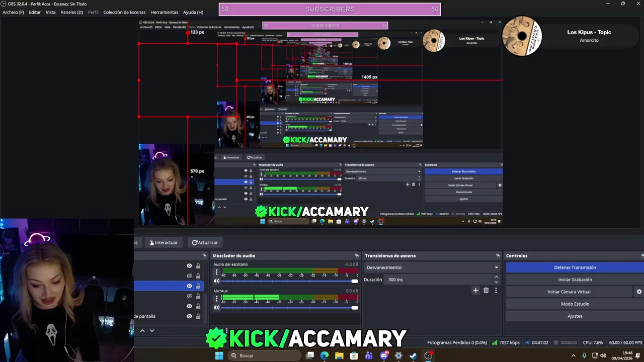This screenshot has height=362, width=644.
Task: Unlock the highlighted source row
Action: pos(198,286)
